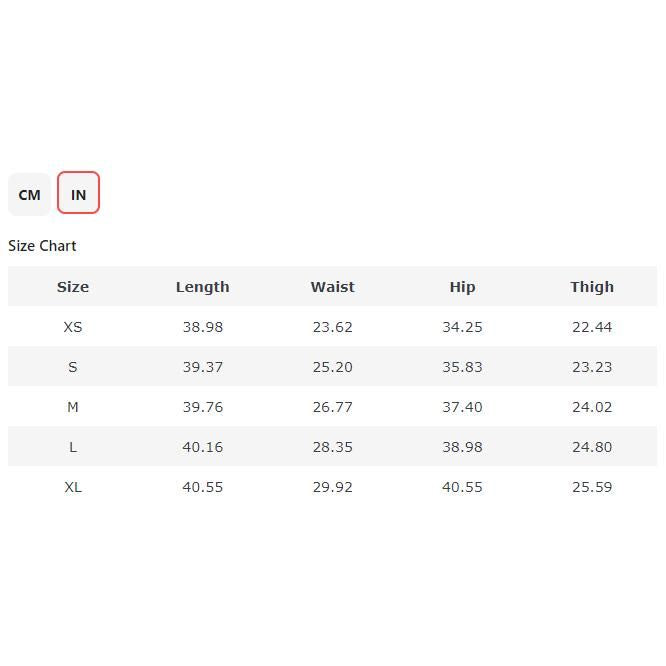The image size is (666, 666).
Task: Click the Hip column header
Action: 462,287
